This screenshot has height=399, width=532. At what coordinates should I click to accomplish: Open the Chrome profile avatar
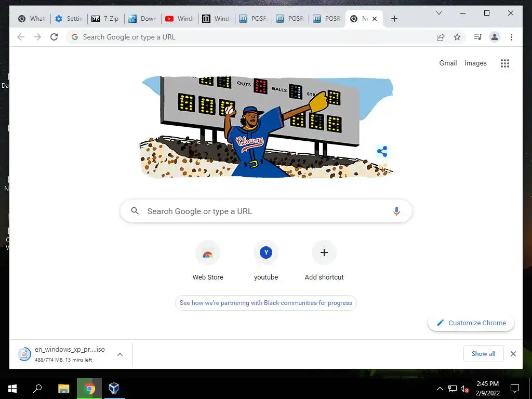point(495,37)
